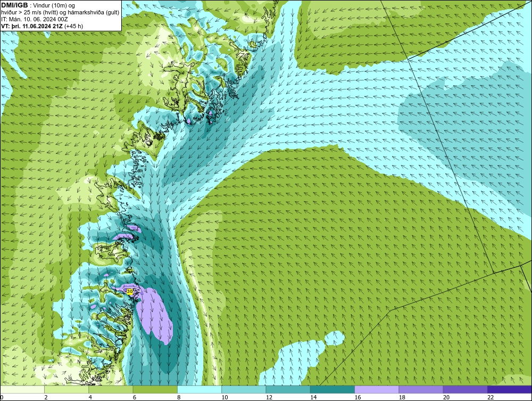Click the legend label 6
The width and height of the screenshot is (532, 401).
point(135,397)
